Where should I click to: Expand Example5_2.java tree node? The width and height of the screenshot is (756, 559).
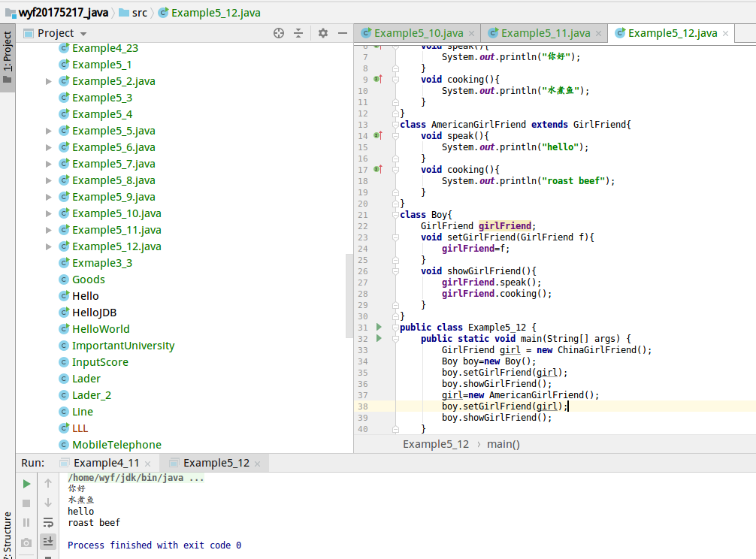(x=48, y=81)
